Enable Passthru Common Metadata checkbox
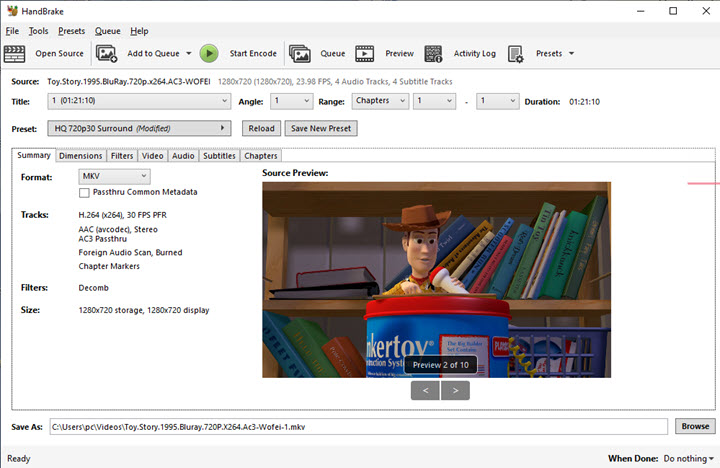 (x=85, y=192)
